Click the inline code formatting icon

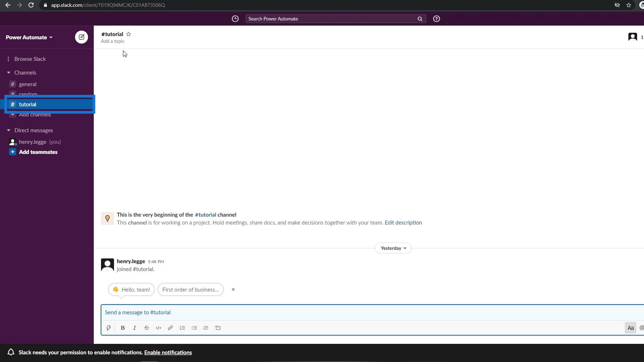click(158, 328)
